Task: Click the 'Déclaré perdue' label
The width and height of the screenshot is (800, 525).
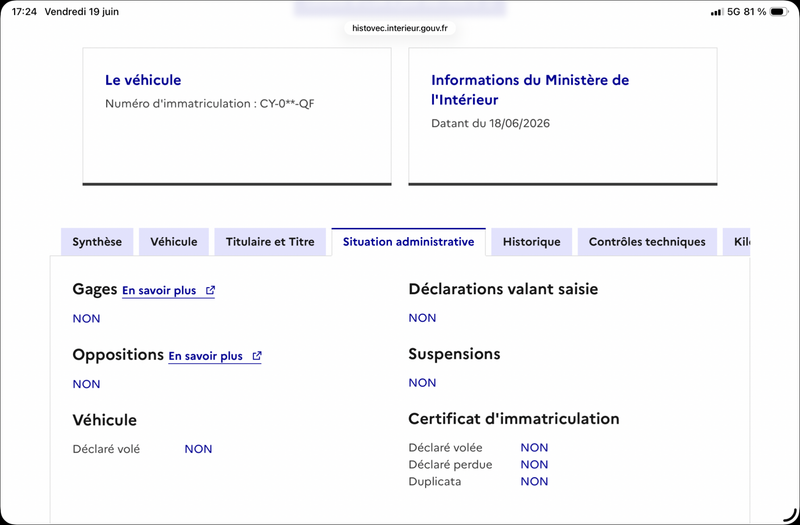Action: coord(451,464)
